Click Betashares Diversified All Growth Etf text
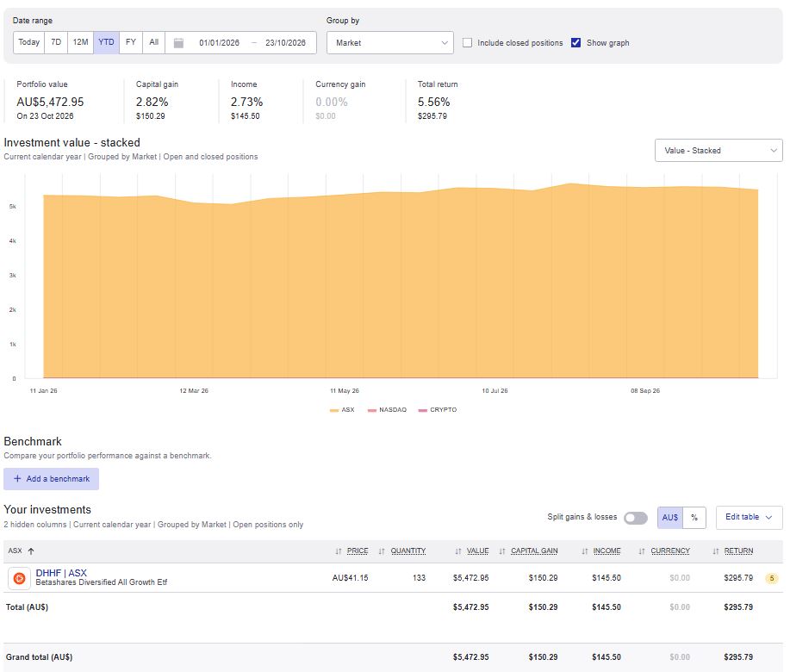 pos(102,582)
